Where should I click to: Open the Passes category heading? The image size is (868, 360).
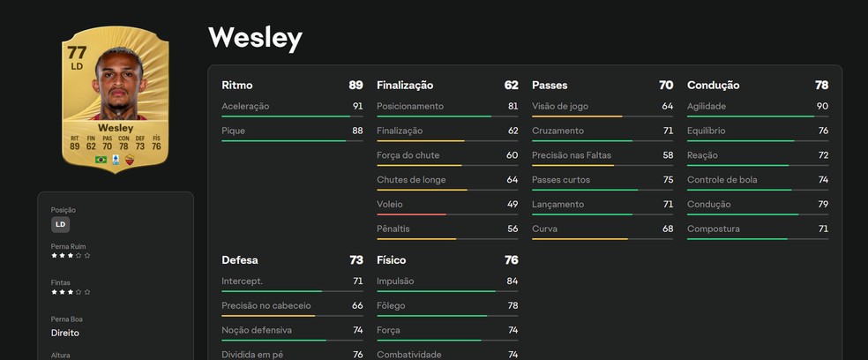[550, 86]
